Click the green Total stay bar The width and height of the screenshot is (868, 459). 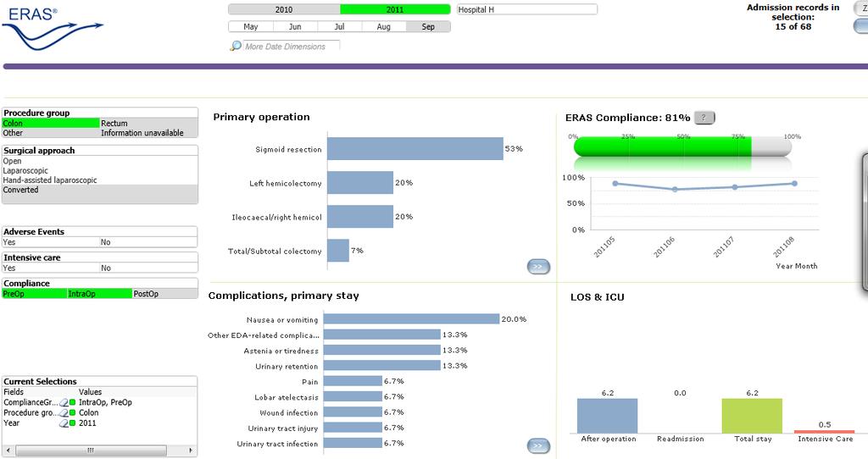pos(752,416)
